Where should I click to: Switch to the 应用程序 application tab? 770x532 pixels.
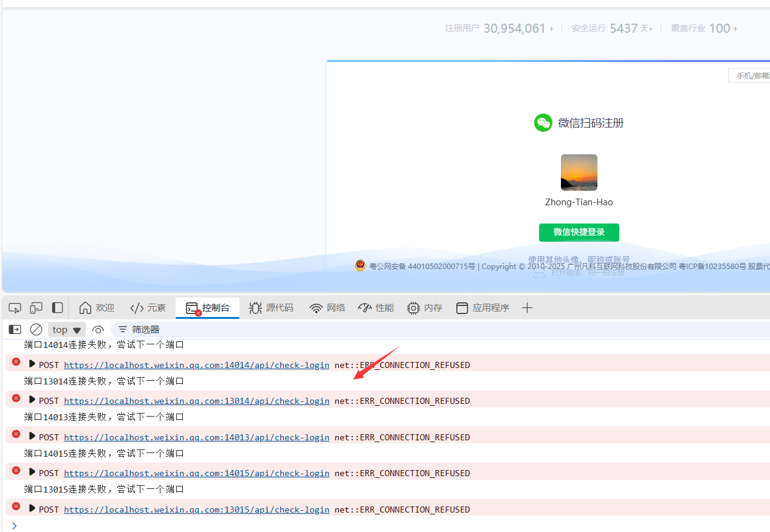[x=483, y=308]
